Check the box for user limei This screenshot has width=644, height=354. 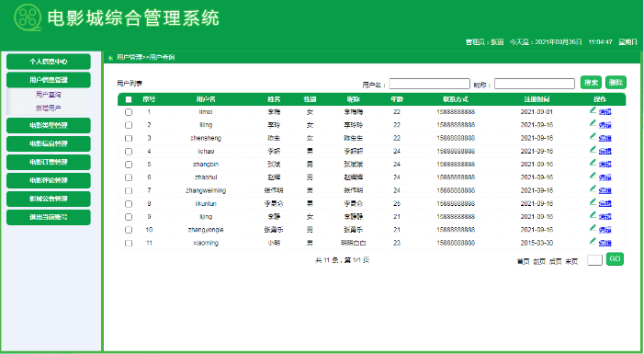(129, 112)
